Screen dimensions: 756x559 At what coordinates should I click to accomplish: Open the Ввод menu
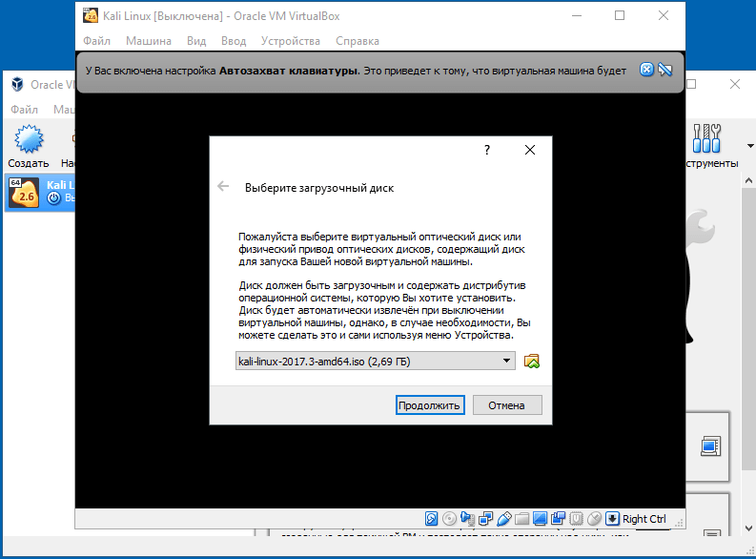click(x=234, y=41)
